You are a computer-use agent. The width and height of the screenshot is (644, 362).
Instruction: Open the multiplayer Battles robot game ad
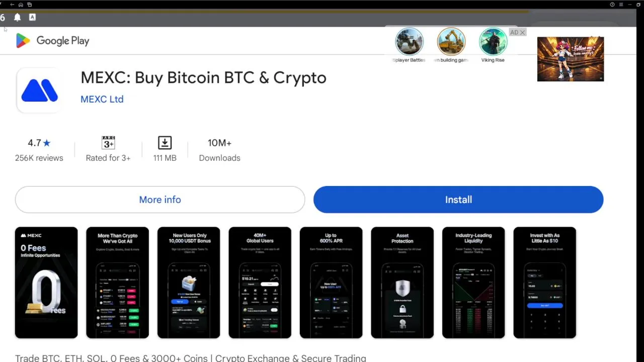pos(409,45)
